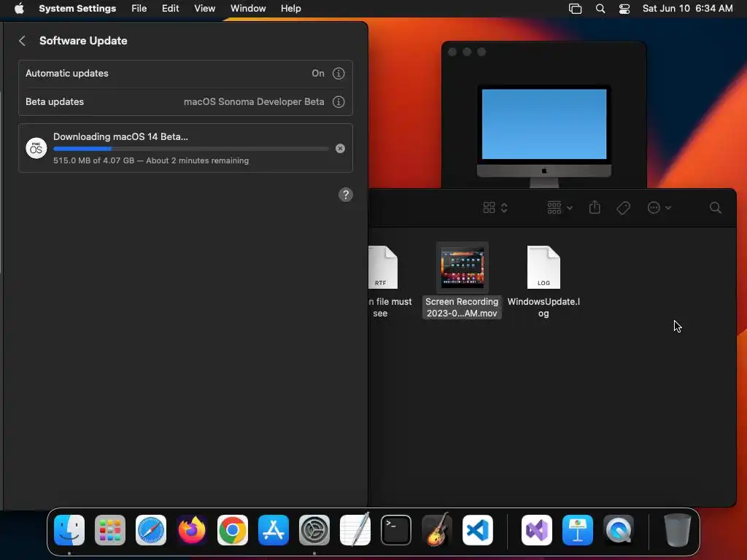Open App Store from the Dock
The height and width of the screenshot is (560, 747).
tap(274, 530)
